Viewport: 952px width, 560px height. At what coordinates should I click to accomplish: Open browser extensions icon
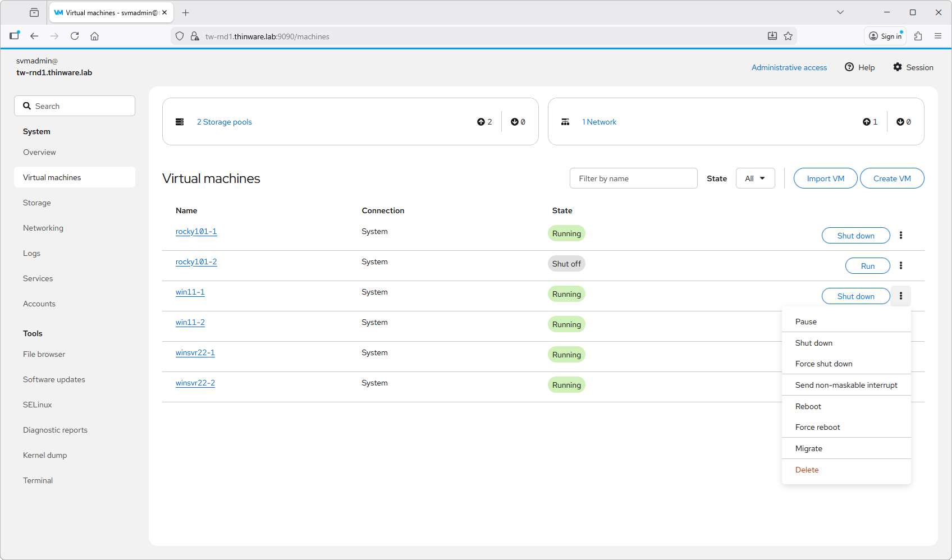(918, 36)
